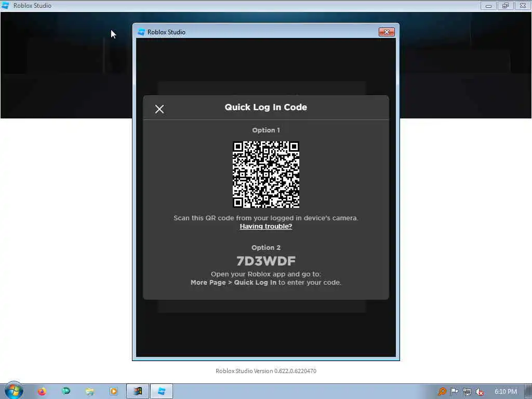Screen dimensions: 532x399
Task: Select the 7D3WDF login code text
Action: tap(266, 261)
